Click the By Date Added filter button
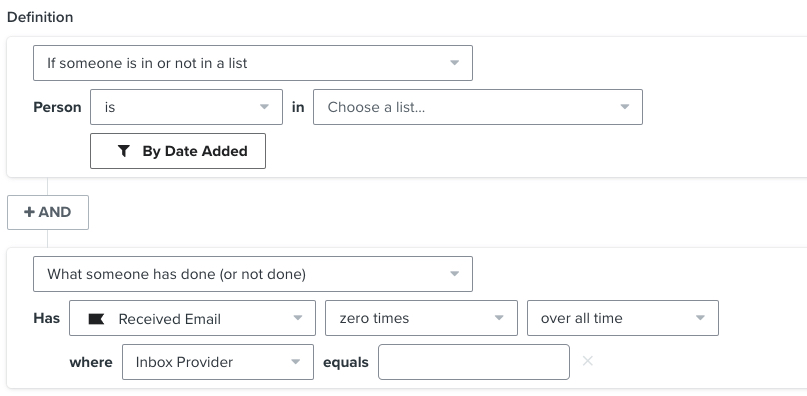Viewport: 807px width, 396px height. click(x=178, y=151)
